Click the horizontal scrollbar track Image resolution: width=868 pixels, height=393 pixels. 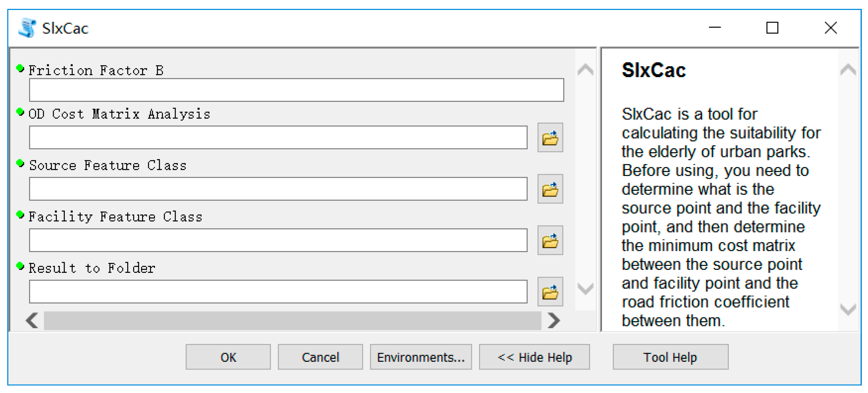(292, 320)
